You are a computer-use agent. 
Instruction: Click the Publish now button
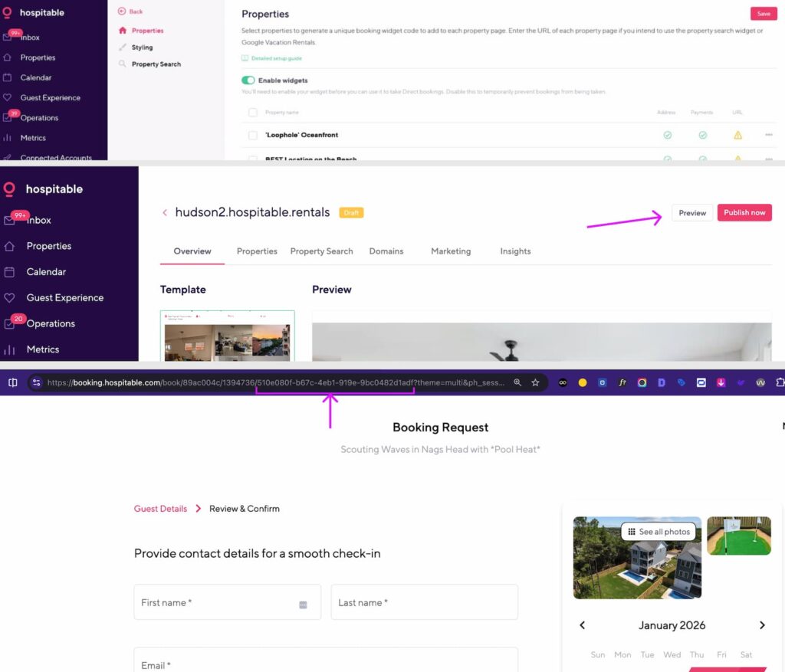[744, 213]
